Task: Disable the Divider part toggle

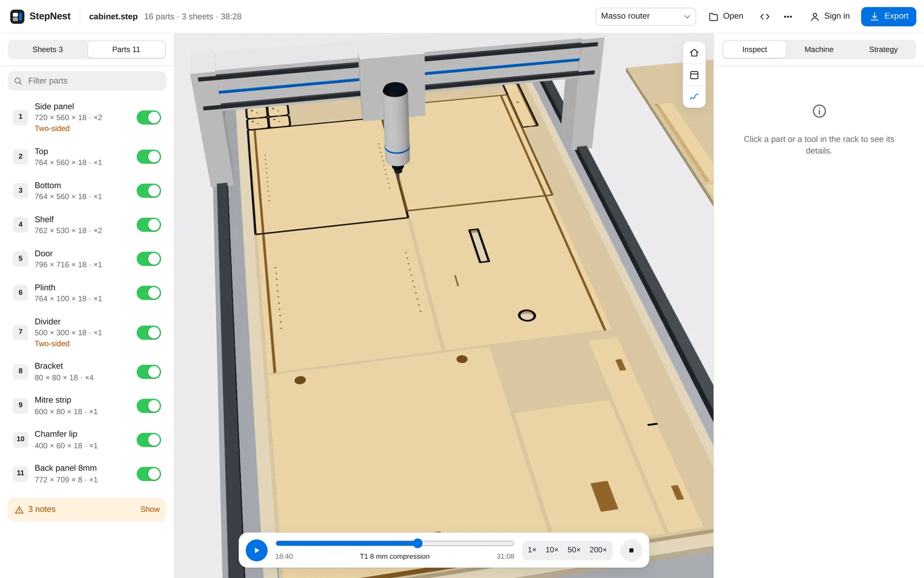Action: [149, 332]
